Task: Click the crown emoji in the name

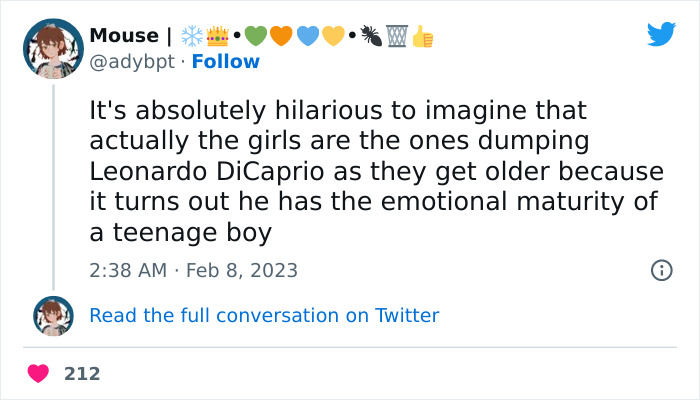Action: [216, 36]
